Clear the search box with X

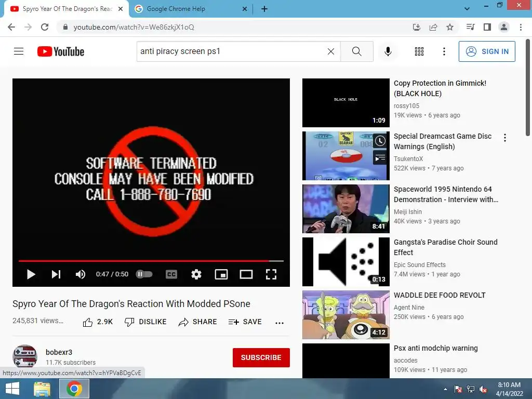pos(331,51)
